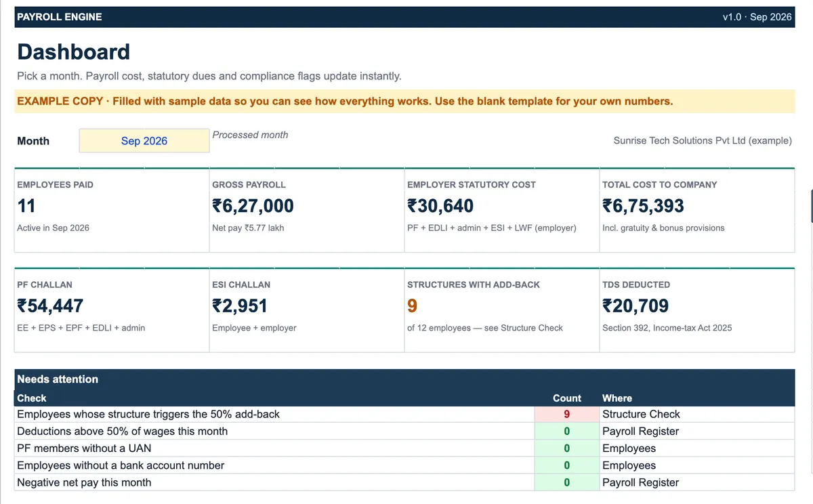Select the GROSS PAYROLL card label

click(249, 184)
